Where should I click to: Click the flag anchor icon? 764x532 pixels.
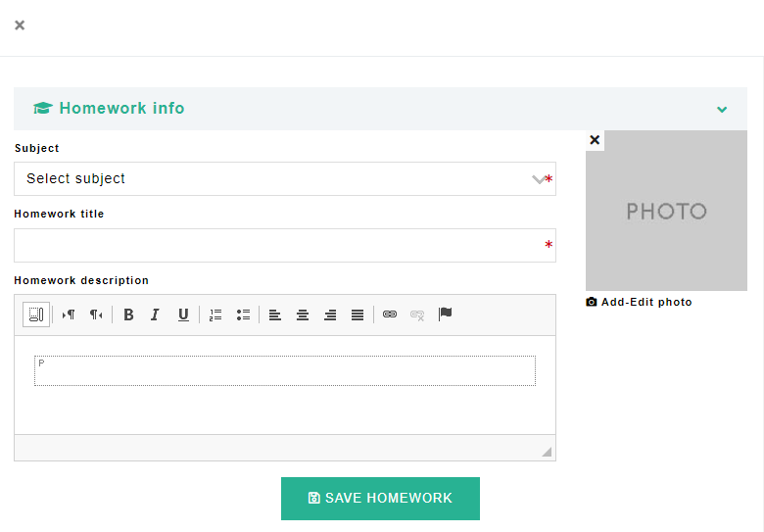click(x=446, y=314)
